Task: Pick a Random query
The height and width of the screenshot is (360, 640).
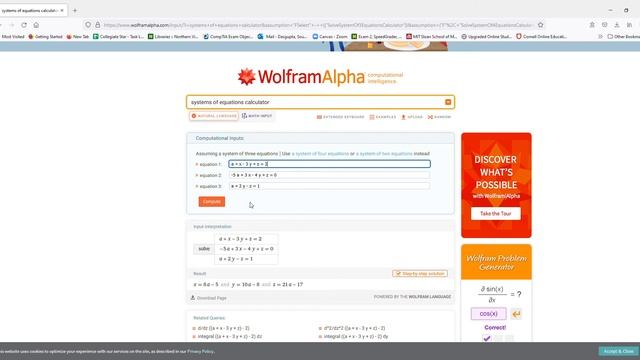Action: (439, 117)
